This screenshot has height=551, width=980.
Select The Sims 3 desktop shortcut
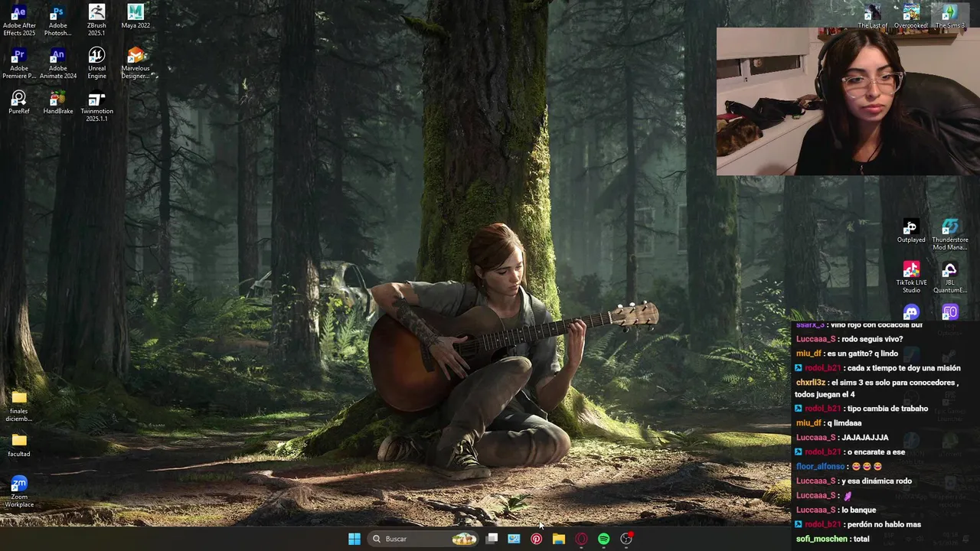pyautogui.click(x=949, y=17)
